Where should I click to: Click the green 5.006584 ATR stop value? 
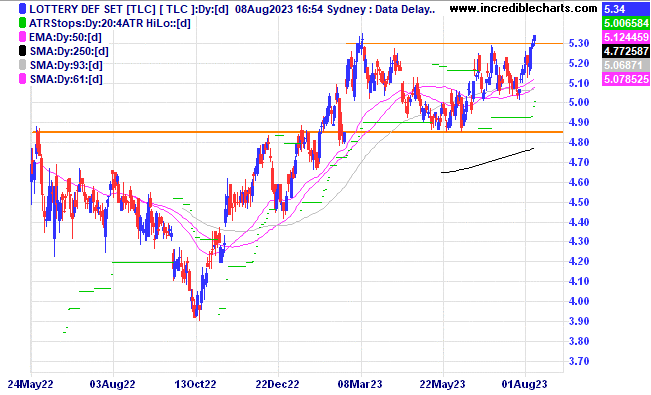[x=626, y=23]
